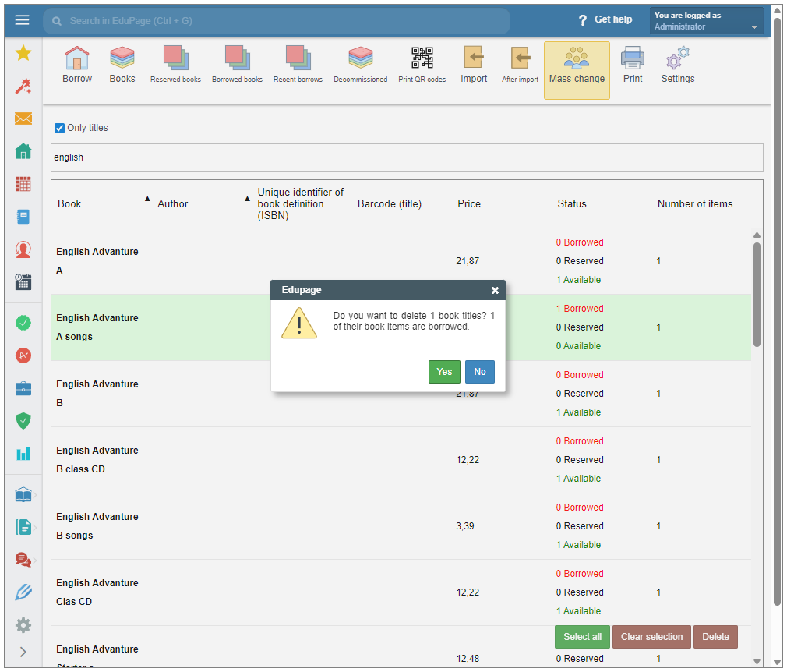Sort by Book column arrow
This screenshot has height=672, width=787.
[147, 200]
